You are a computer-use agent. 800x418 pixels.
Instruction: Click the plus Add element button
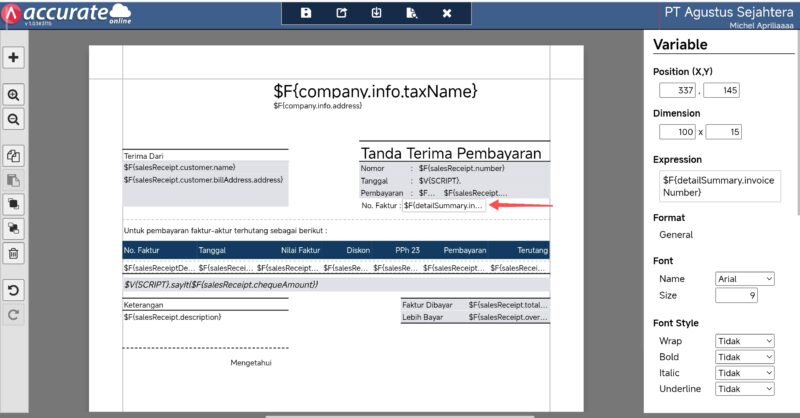coord(14,57)
